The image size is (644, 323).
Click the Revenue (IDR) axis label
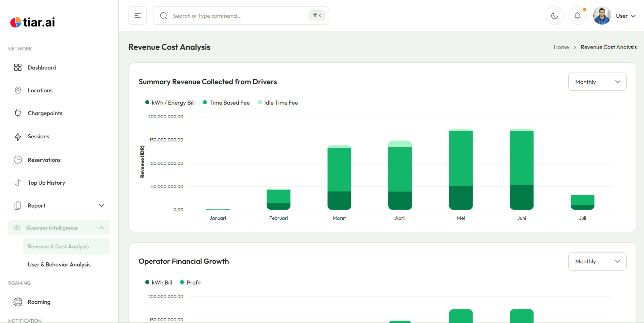142,161
